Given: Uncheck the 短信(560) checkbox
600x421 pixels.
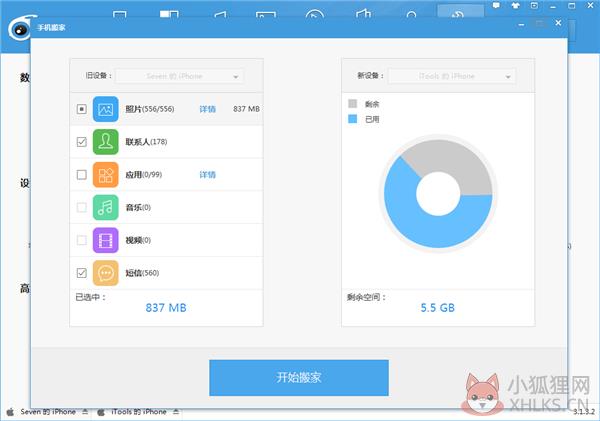Looking at the screenshot, I should (x=82, y=273).
